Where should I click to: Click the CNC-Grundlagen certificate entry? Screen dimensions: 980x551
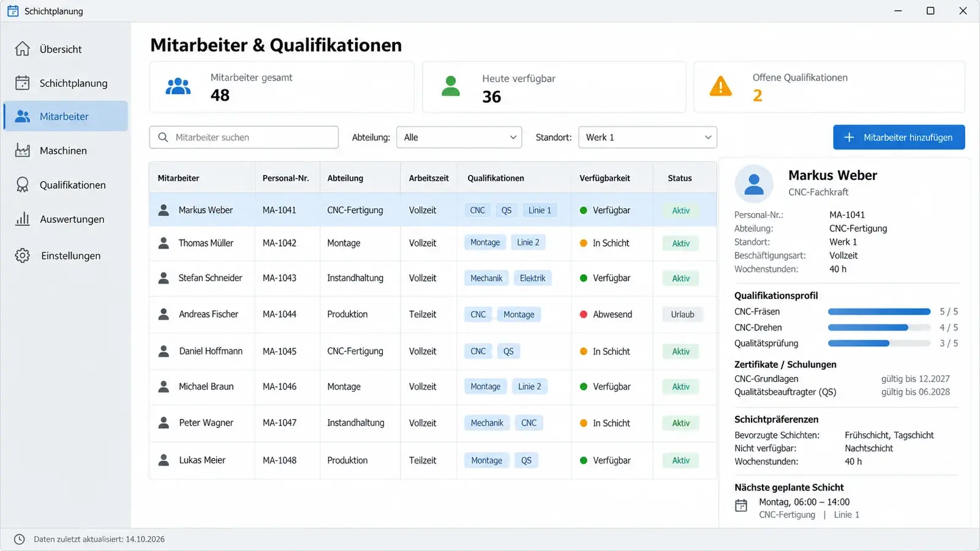pyautogui.click(x=842, y=378)
